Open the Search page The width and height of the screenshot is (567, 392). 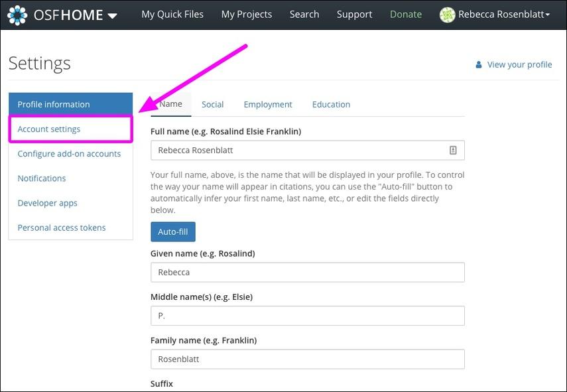coord(304,15)
